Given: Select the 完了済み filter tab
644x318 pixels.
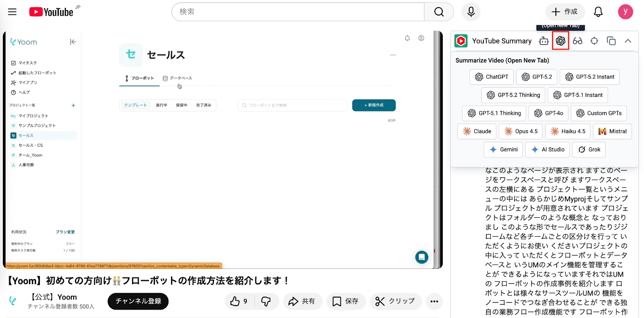Looking at the screenshot, I should 204,105.
